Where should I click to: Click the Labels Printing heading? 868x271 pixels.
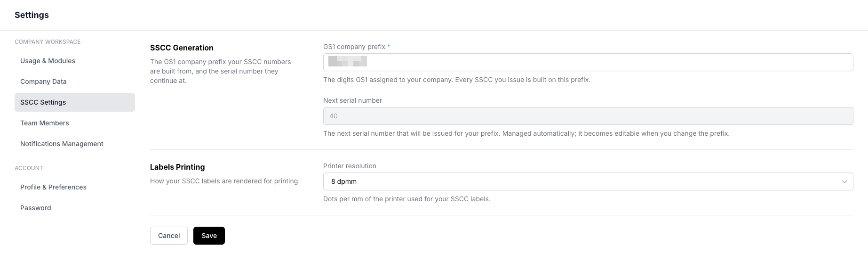click(x=177, y=167)
